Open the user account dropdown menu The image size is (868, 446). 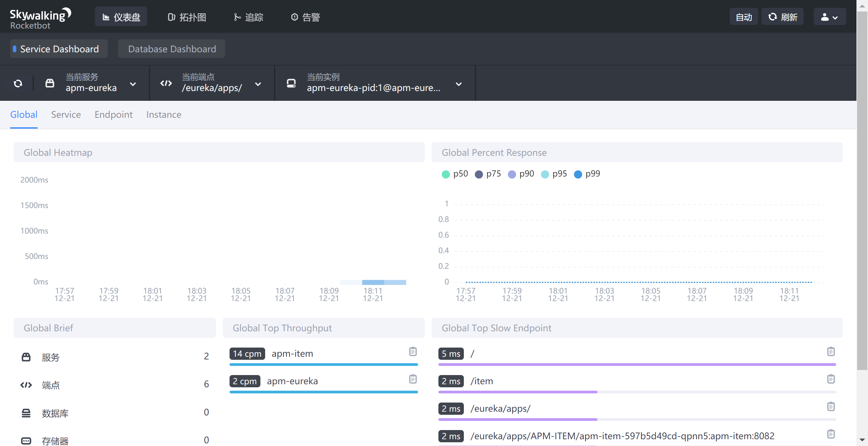point(829,17)
